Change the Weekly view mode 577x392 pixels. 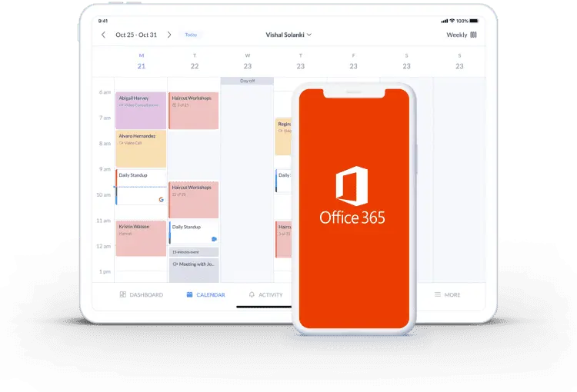[462, 35]
